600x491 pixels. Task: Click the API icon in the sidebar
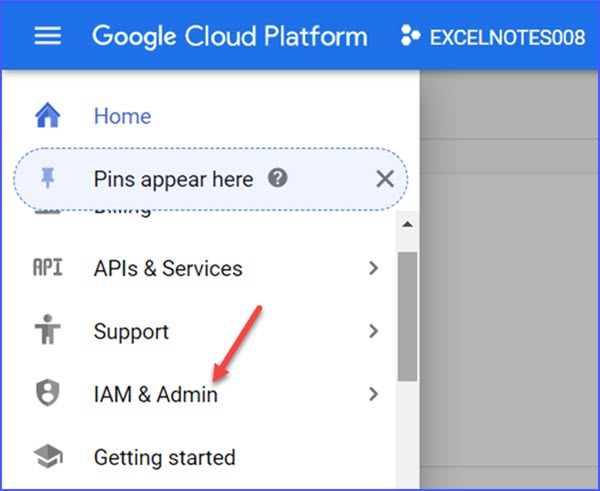47,267
